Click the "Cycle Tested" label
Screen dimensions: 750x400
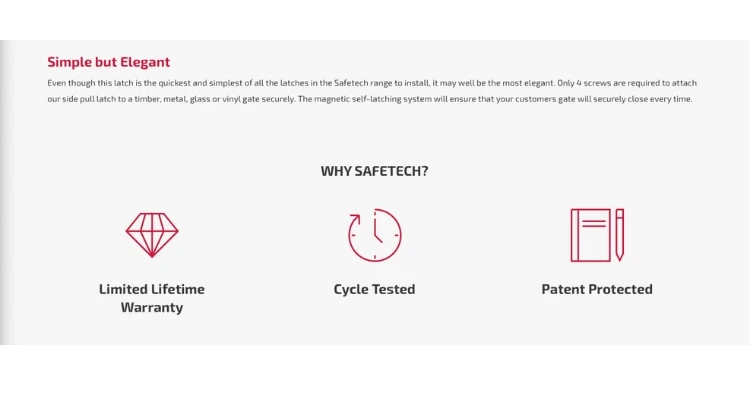[x=374, y=289]
